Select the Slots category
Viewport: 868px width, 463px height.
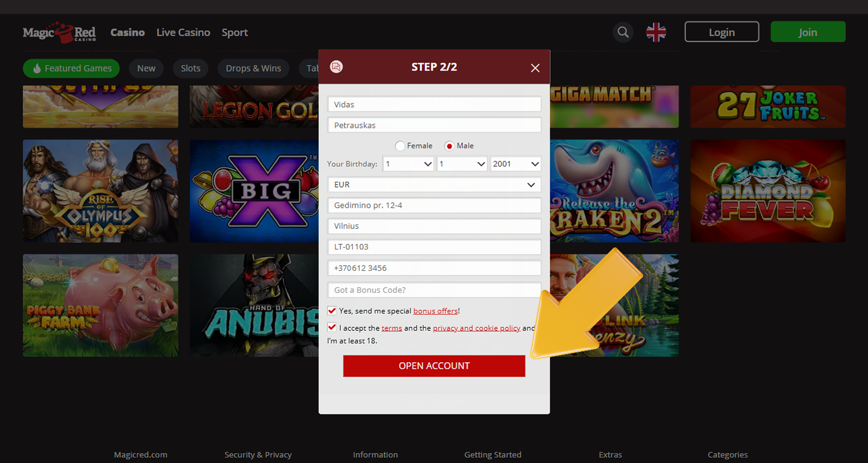190,68
